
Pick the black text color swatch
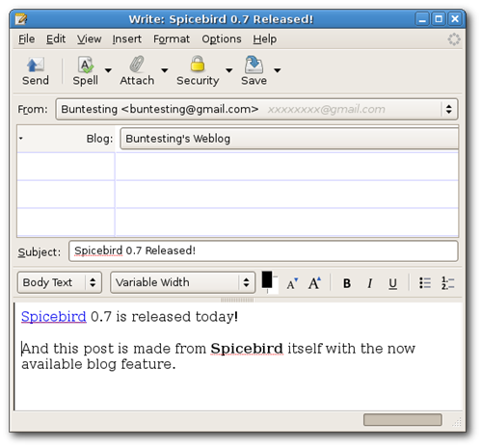(x=267, y=279)
